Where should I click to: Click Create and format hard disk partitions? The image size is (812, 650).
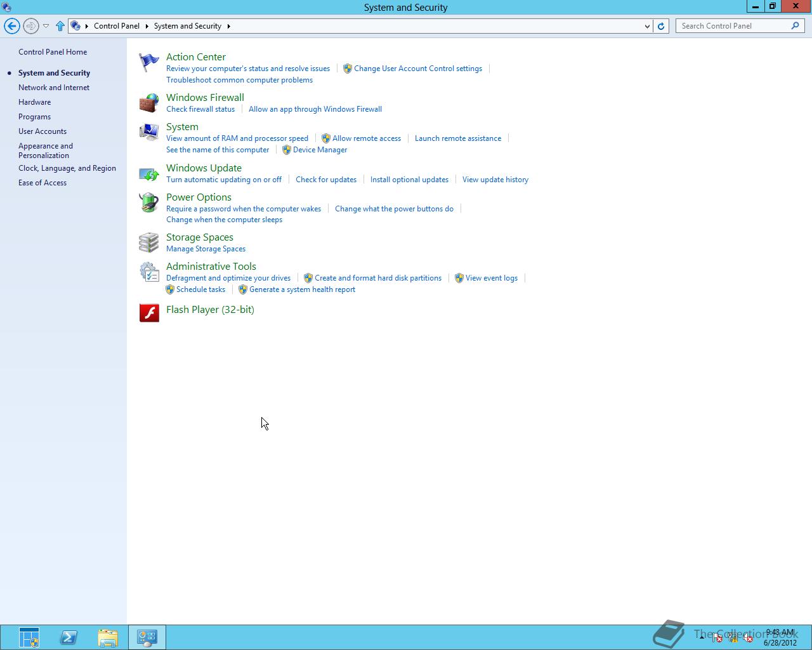(x=378, y=278)
